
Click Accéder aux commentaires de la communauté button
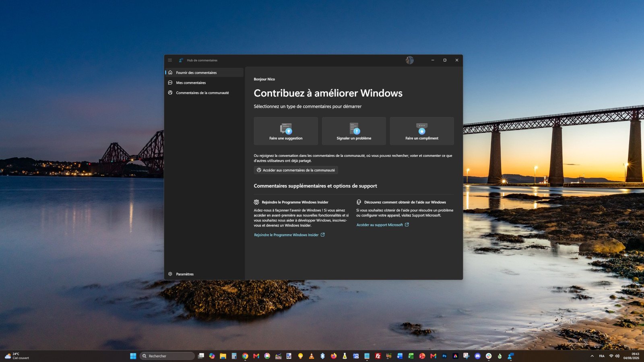[x=296, y=170]
